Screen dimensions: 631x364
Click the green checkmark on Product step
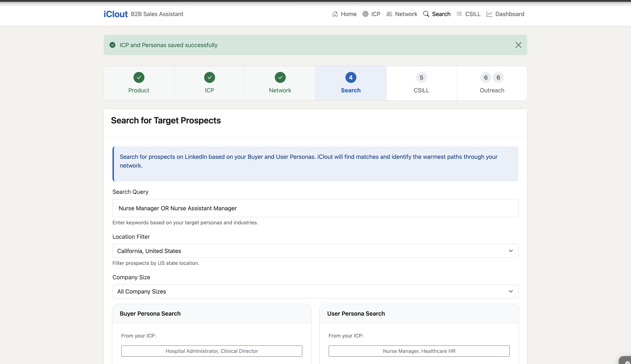pos(139,78)
